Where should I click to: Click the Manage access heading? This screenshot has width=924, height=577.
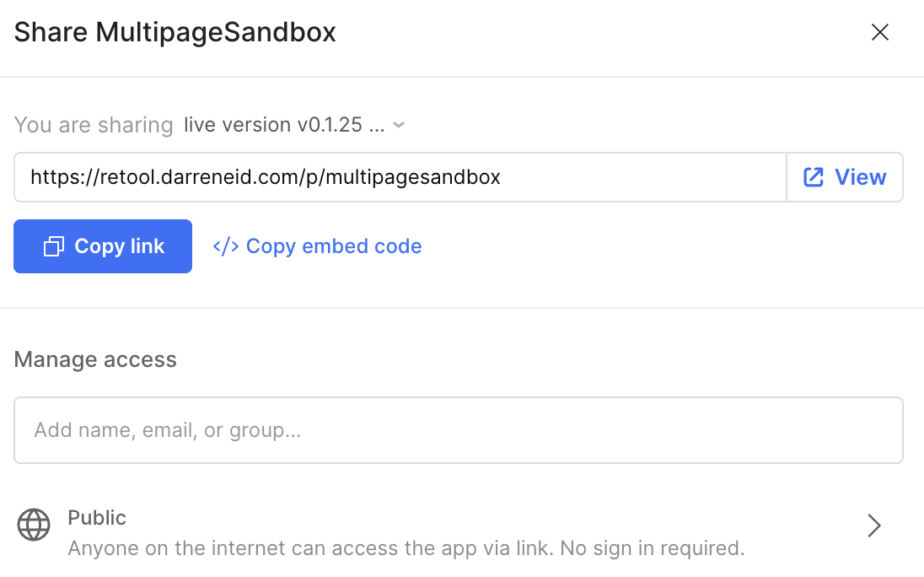click(95, 359)
